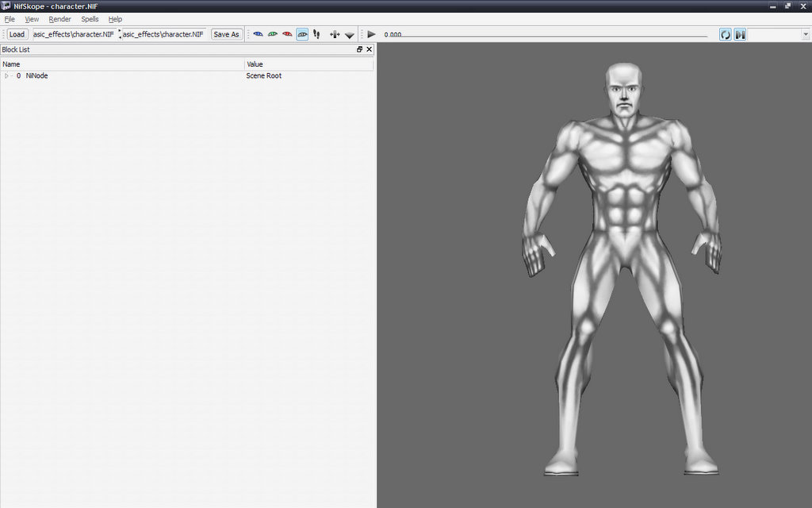
Task: Select the footprints walk view icon
Action: pyautogui.click(x=316, y=34)
